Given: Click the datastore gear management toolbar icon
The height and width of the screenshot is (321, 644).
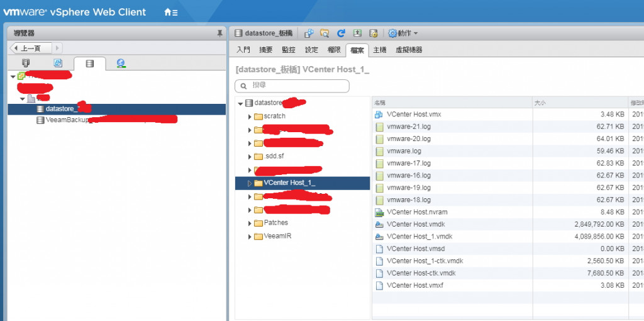Looking at the screenshot, I should 373,33.
